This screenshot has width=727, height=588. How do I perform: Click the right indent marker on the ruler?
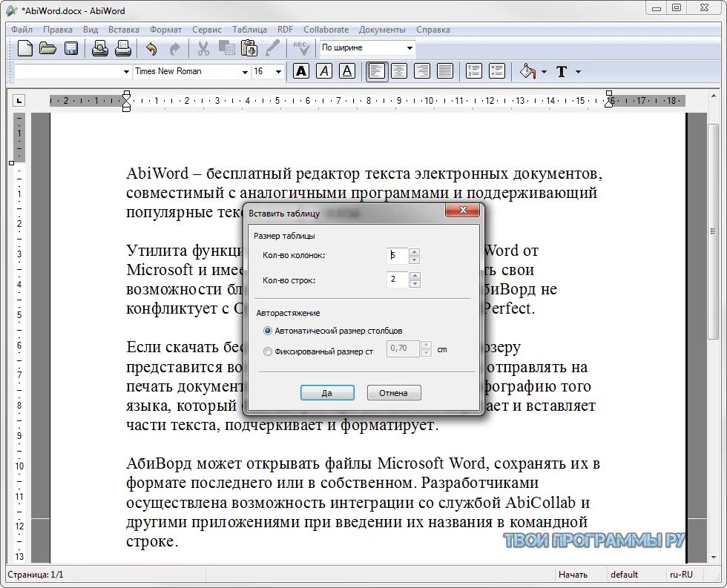(609, 101)
